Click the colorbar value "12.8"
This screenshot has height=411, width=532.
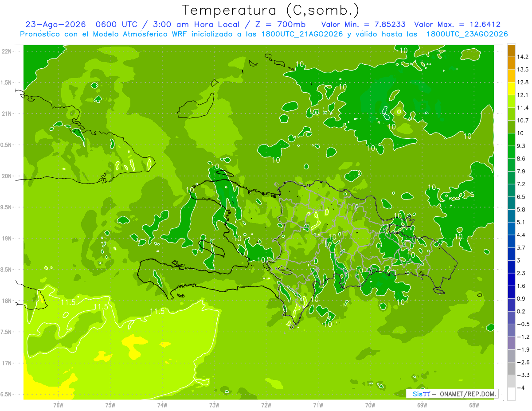523,82
